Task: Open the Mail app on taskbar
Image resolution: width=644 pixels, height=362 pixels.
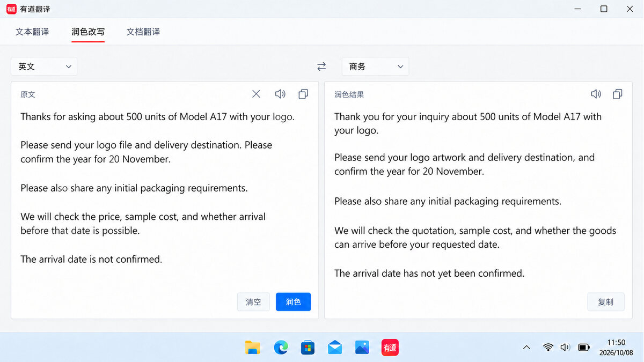Action: click(335, 348)
